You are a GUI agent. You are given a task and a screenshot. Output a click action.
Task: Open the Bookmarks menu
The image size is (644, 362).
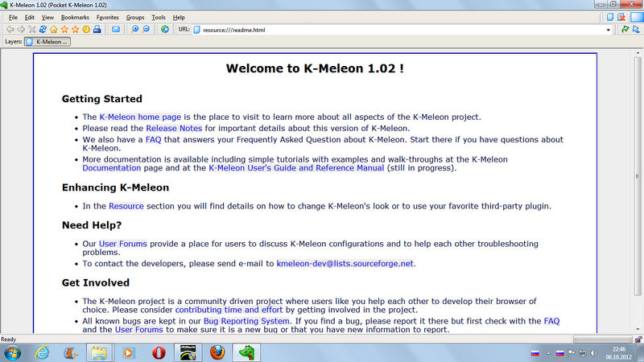click(75, 18)
